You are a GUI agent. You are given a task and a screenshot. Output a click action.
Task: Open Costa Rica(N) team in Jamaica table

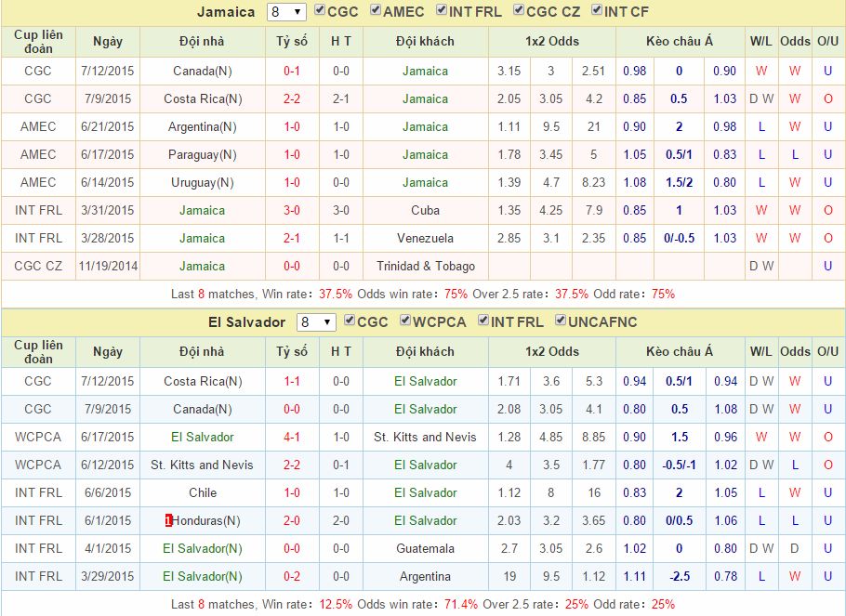203,98
